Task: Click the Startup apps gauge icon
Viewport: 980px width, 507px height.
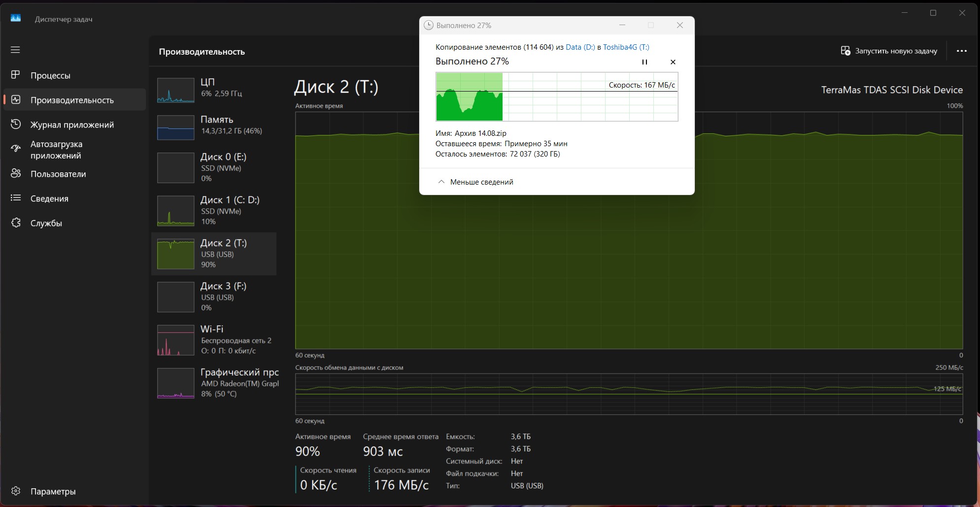Action: click(16, 149)
